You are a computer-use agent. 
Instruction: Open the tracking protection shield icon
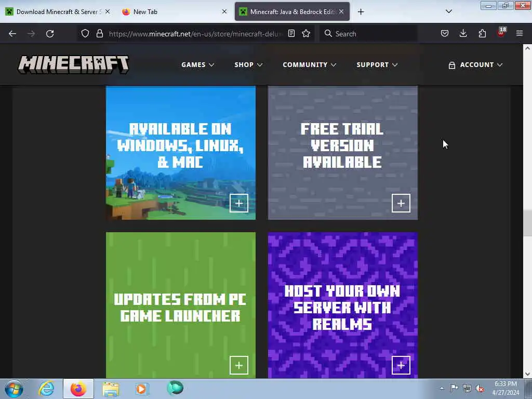point(85,33)
